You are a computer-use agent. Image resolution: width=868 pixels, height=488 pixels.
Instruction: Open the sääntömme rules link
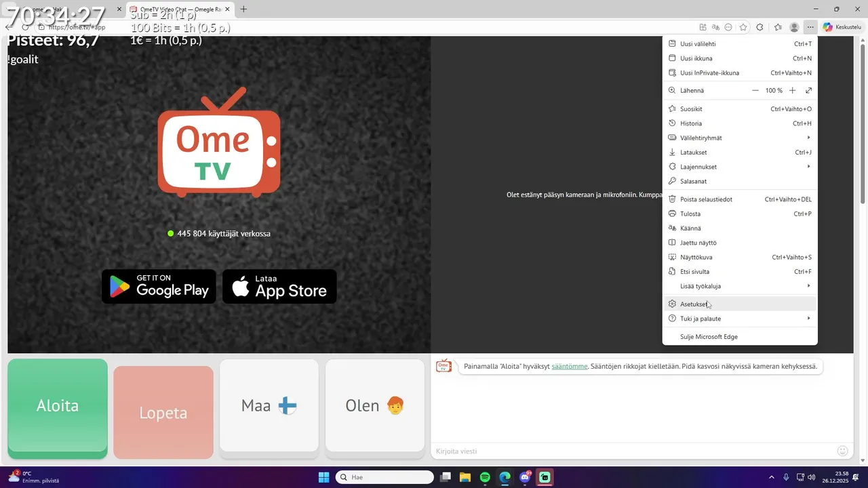570,367
